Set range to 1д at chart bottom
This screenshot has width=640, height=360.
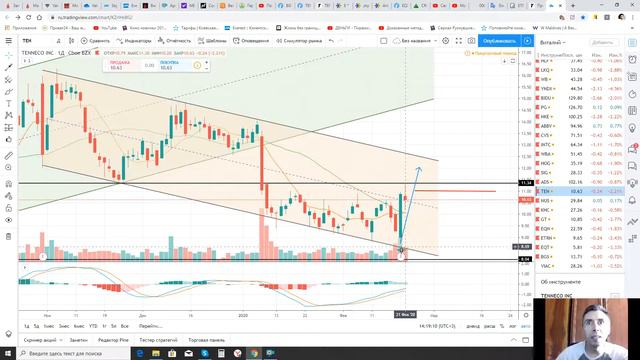click(27, 326)
